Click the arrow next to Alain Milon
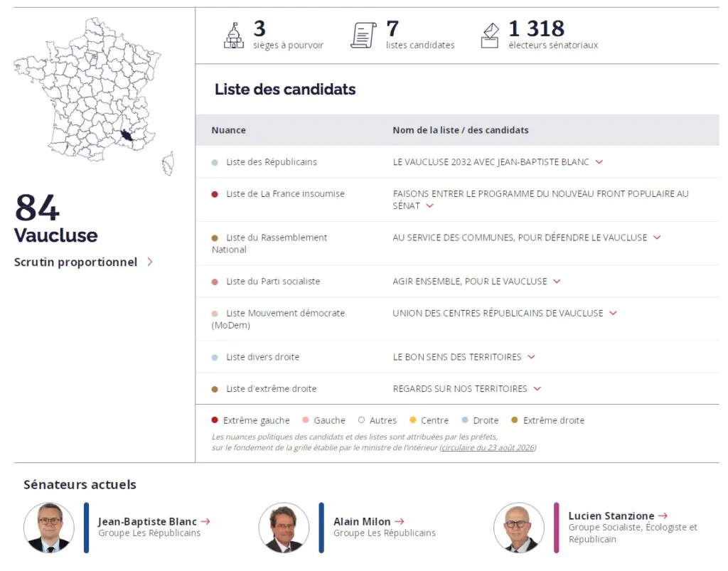The width and height of the screenshot is (728, 571). pos(400,522)
